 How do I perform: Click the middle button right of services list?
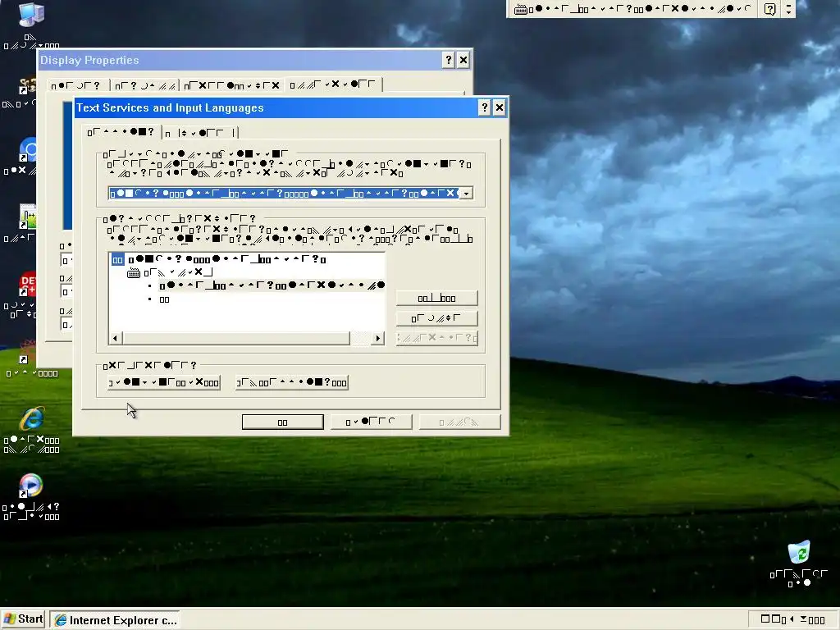pos(436,318)
